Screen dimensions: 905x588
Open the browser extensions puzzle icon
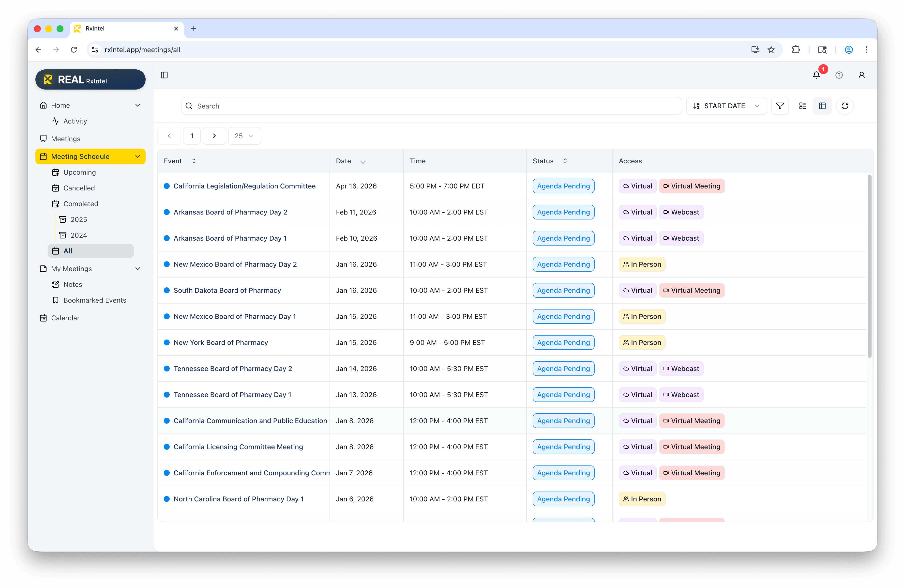(x=796, y=50)
